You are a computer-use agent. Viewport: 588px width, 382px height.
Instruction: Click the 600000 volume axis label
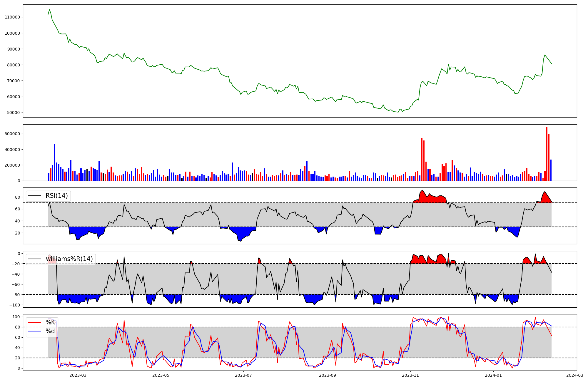pos(12,134)
